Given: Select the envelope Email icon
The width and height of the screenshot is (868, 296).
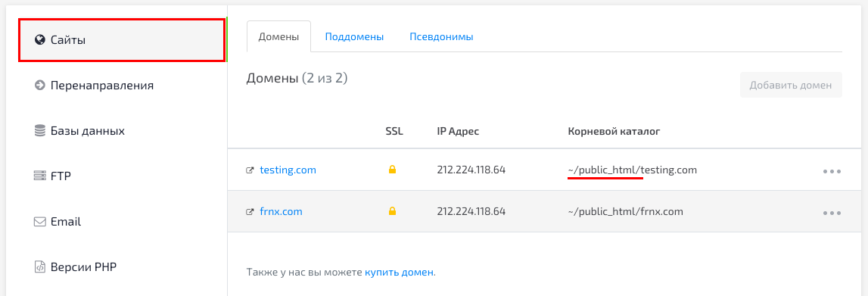Looking at the screenshot, I should pos(39,222).
